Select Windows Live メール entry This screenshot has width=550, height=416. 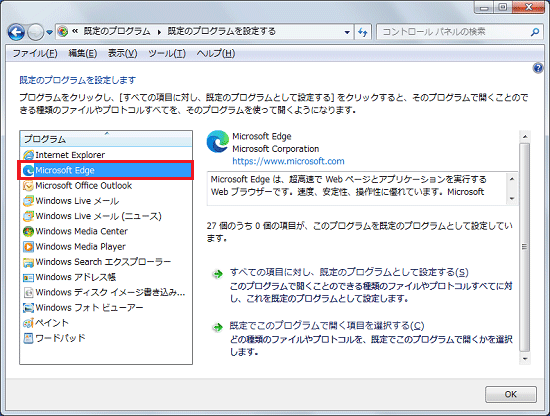tap(106, 201)
